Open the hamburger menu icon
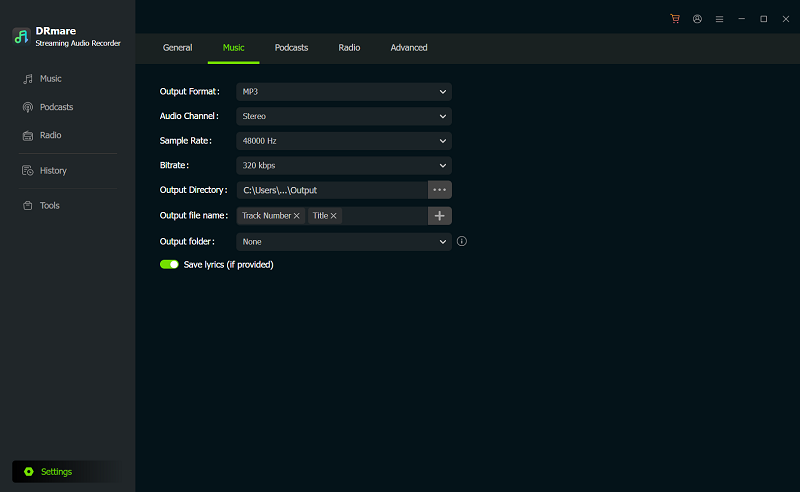Viewport: 800px width, 492px height. tap(719, 19)
